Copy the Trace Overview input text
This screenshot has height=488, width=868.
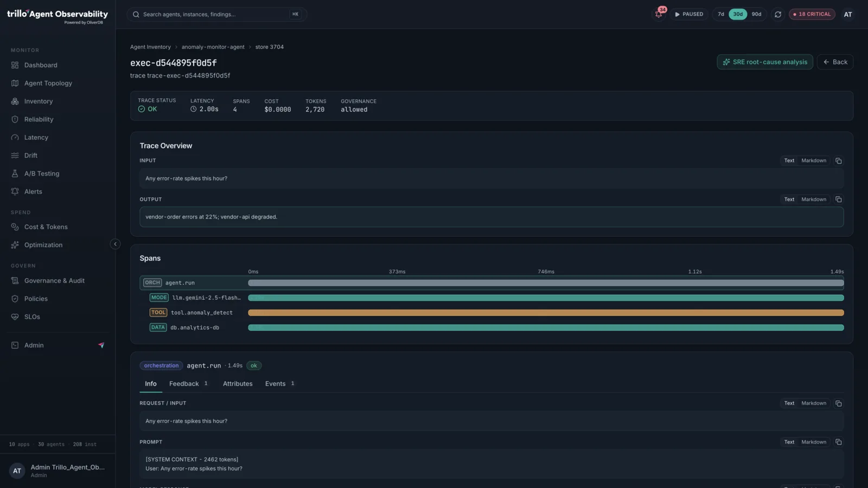coord(839,160)
